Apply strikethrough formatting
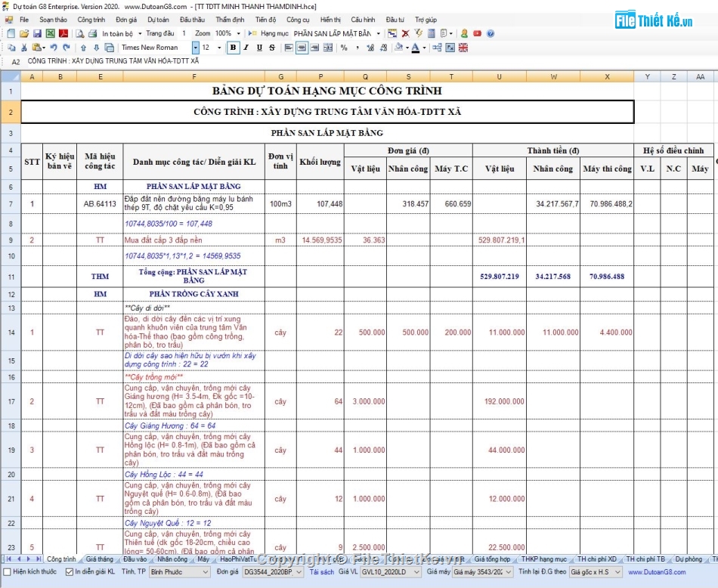This screenshot has width=718, height=588. pos(272,48)
